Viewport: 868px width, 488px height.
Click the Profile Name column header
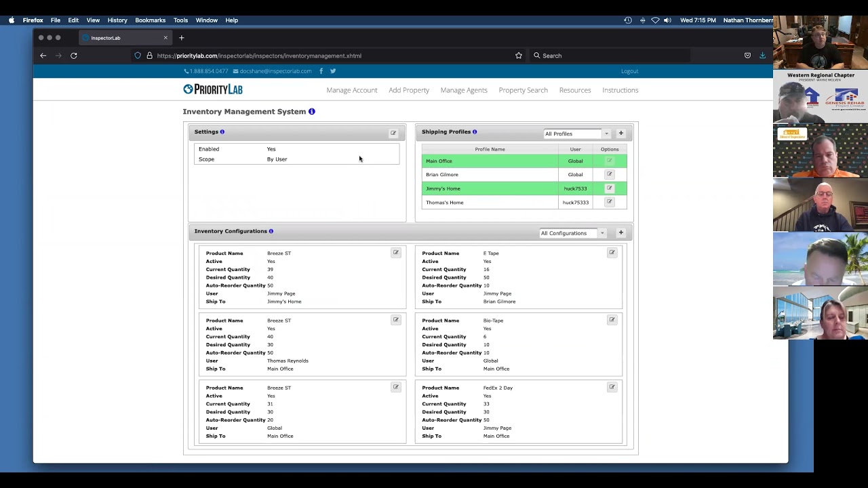click(x=490, y=149)
